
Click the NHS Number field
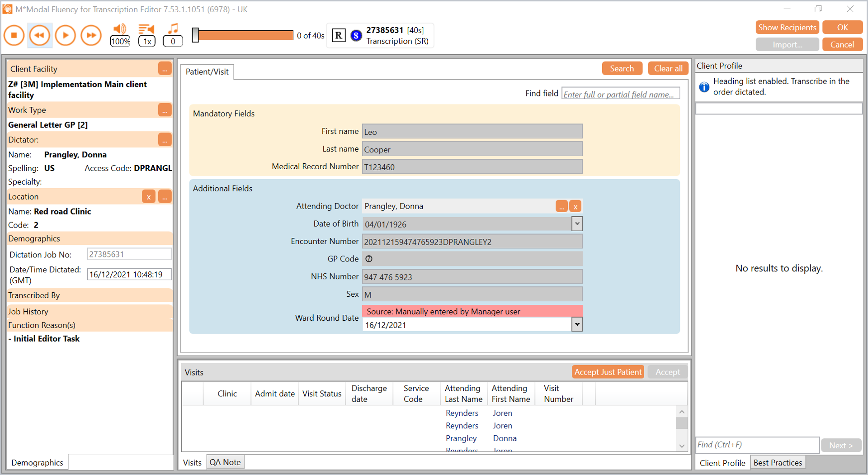coord(472,277)
